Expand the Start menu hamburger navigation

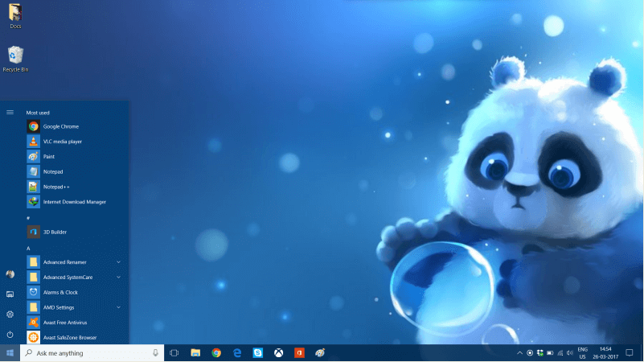[x=10, y=112]
